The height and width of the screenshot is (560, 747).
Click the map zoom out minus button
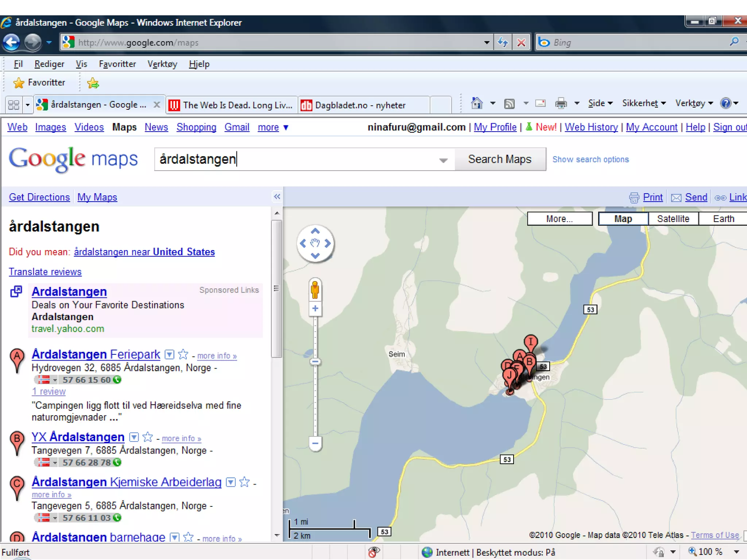point(315,443)
